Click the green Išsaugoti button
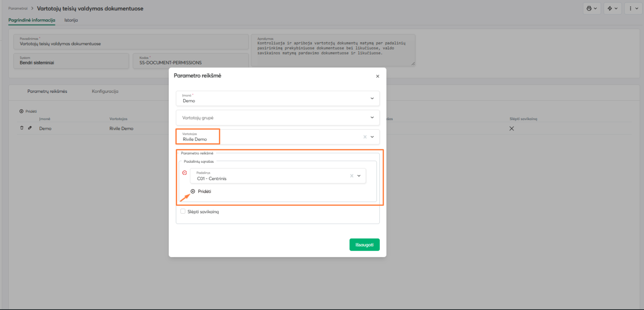 point(364,245)
